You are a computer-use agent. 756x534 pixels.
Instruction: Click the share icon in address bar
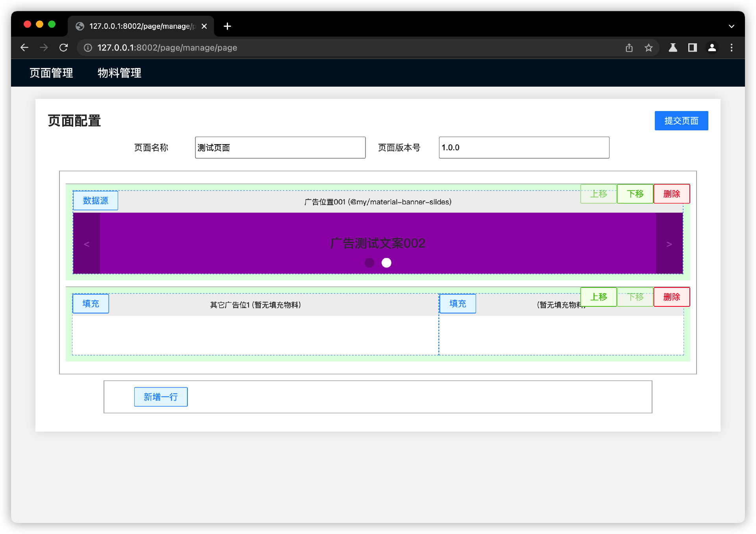click(629, 48)
